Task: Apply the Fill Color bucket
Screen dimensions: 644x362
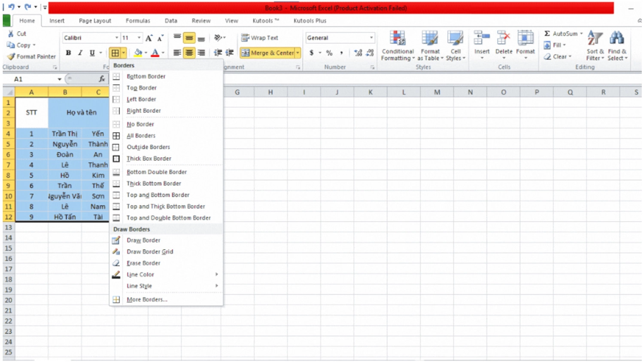Action: (x=138, y=53)
